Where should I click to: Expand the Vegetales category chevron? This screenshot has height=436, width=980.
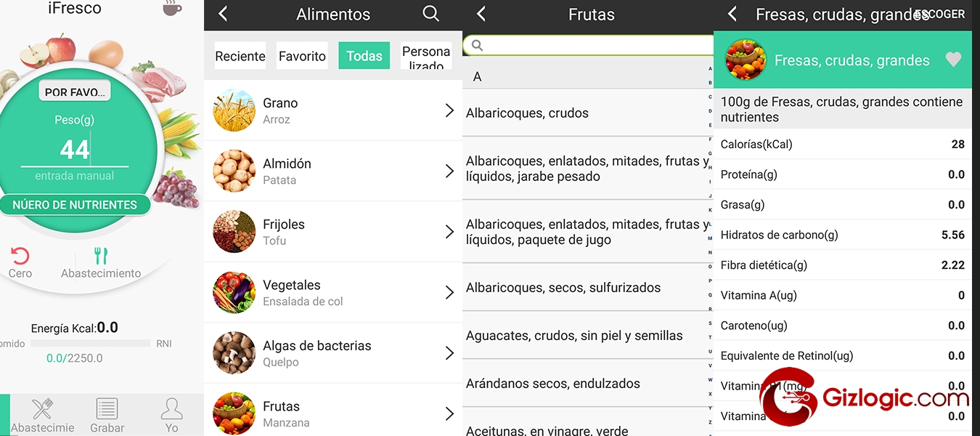tap(449, 292)
